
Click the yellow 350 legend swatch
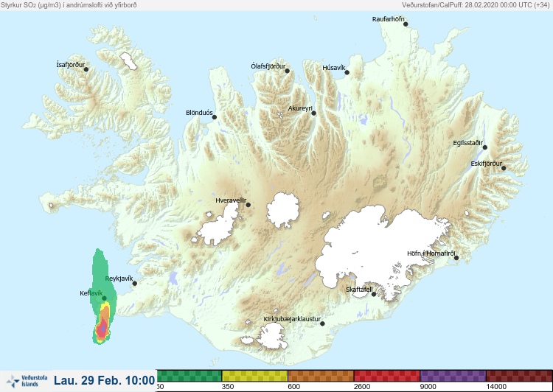[x=254, y=376]
